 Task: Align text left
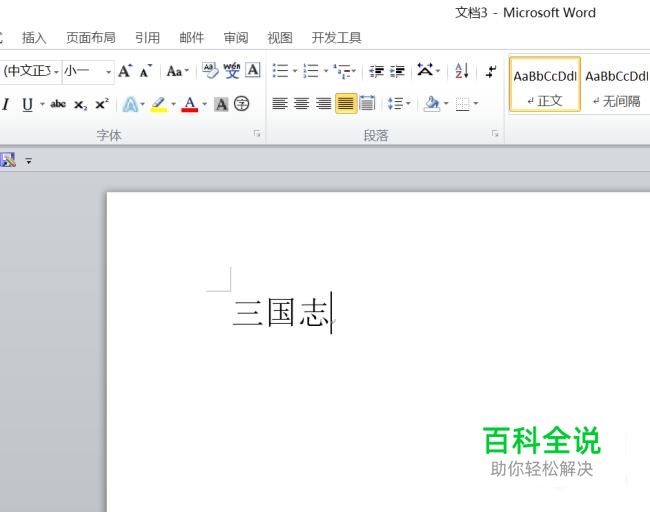pos(280,103)
